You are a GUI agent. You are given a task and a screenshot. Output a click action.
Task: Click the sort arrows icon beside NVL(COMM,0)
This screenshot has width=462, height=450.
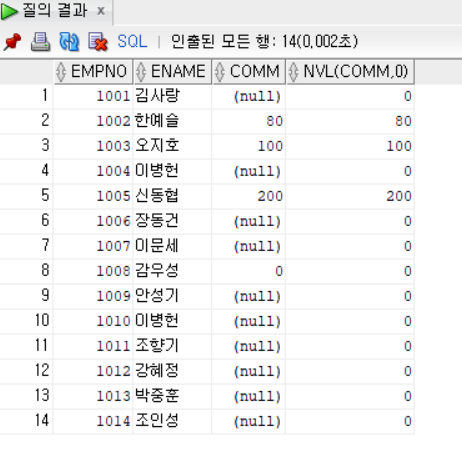tap(293, 72)
